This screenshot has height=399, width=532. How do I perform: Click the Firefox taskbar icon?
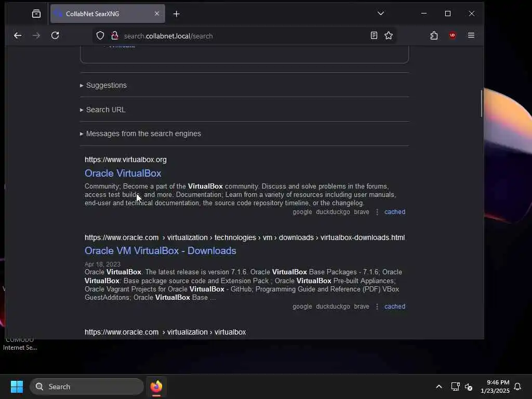pos(156,387)
